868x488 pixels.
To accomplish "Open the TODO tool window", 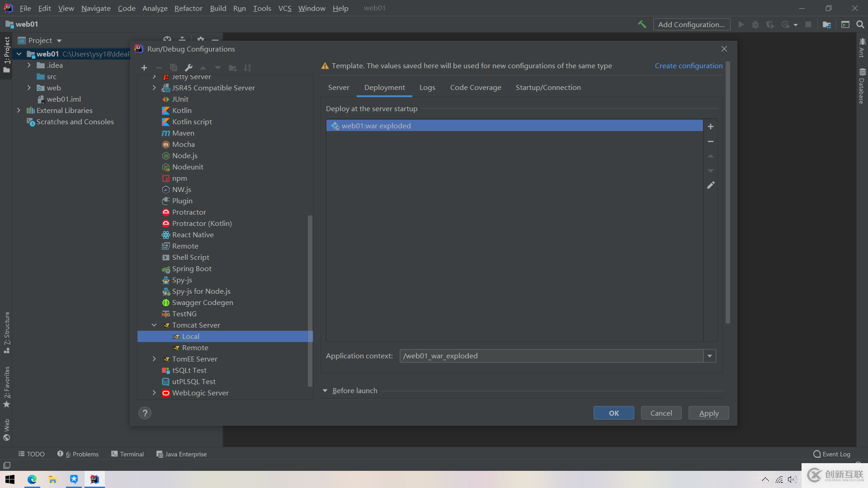I will [x=31, y=454].
